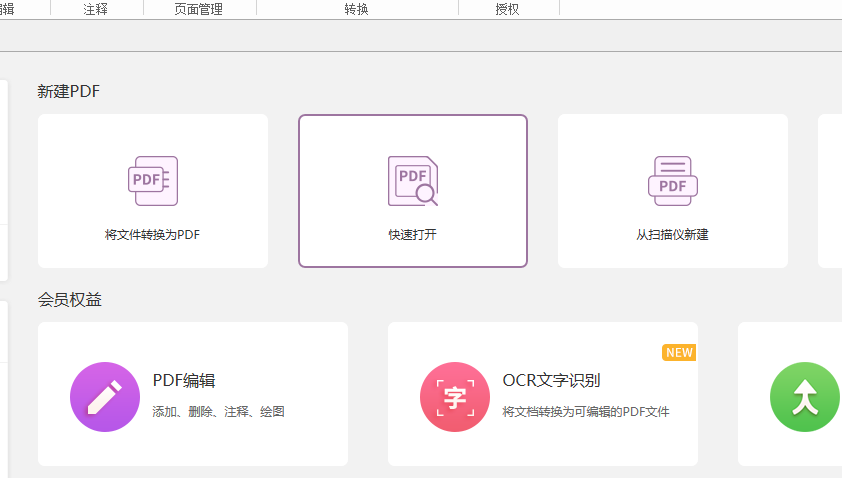Click the 将文件转换为PDF label

[x=153, y=235]
